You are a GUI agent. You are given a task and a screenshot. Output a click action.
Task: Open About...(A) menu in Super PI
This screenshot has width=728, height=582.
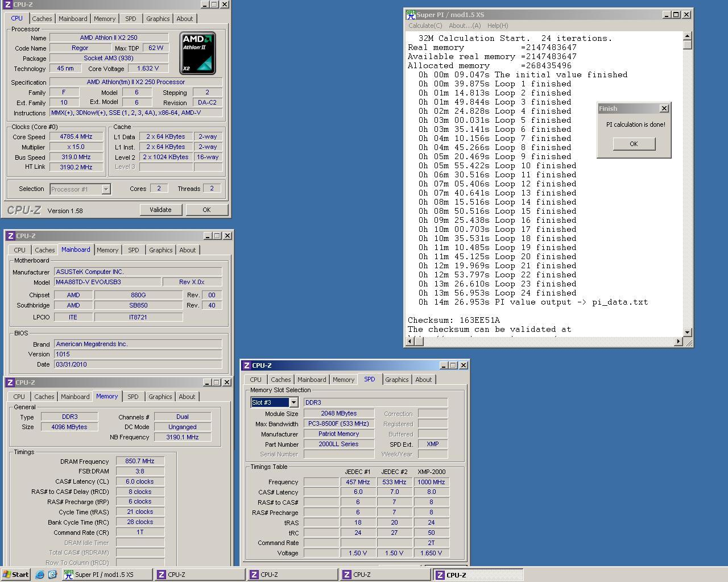tap(464, 26)
